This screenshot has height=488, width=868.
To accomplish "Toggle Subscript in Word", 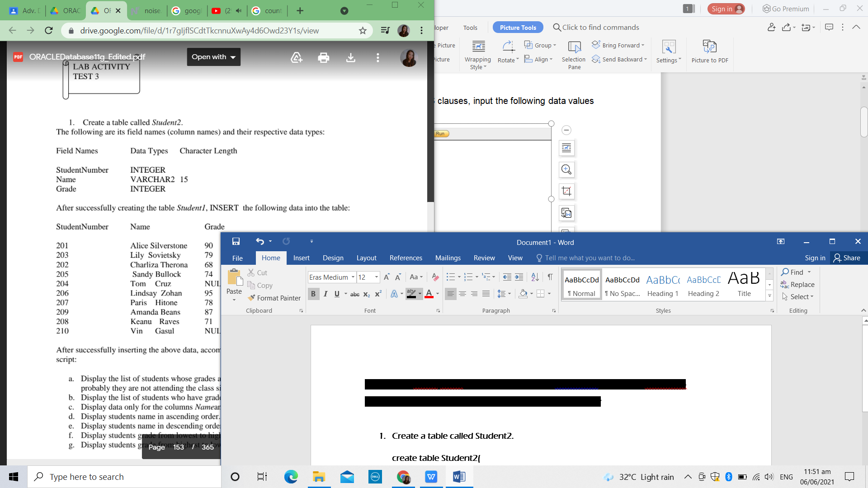I will [x=367, y=294].
